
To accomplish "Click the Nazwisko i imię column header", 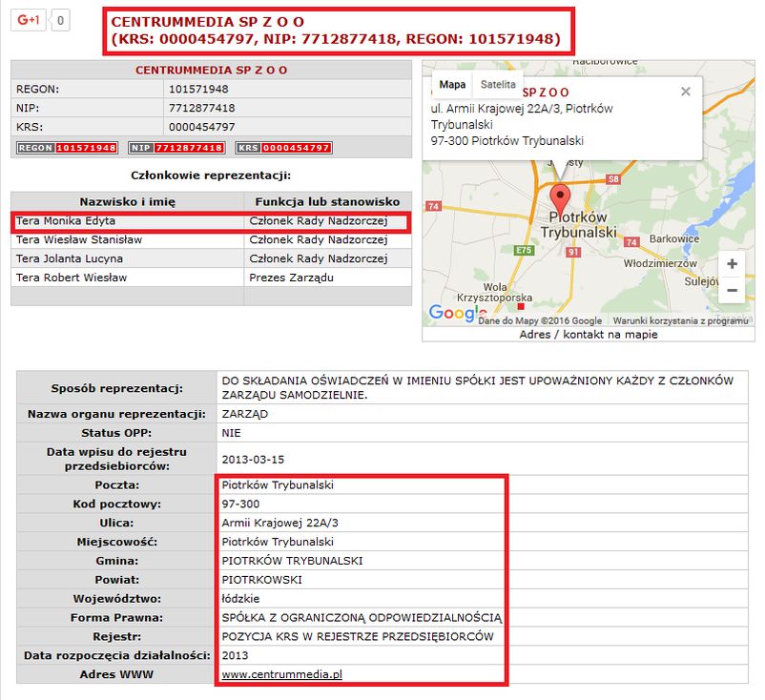I will point(127,201).
